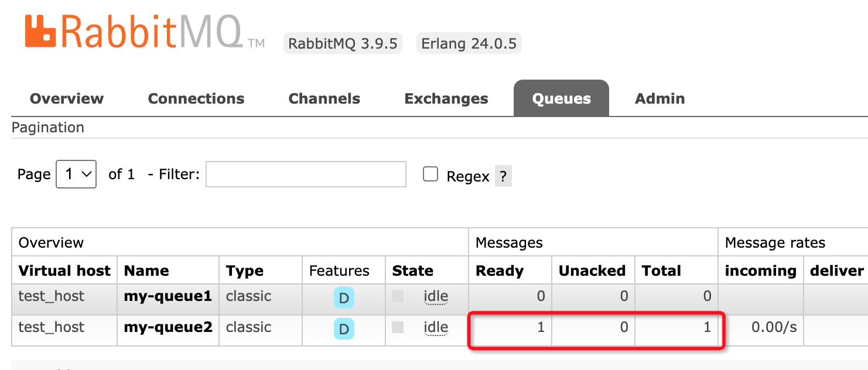The height and width of the screenshot is (370, 868).
Task: Click the RabbitMQ 3.9.5 version badge
Action: coord(343,42)
